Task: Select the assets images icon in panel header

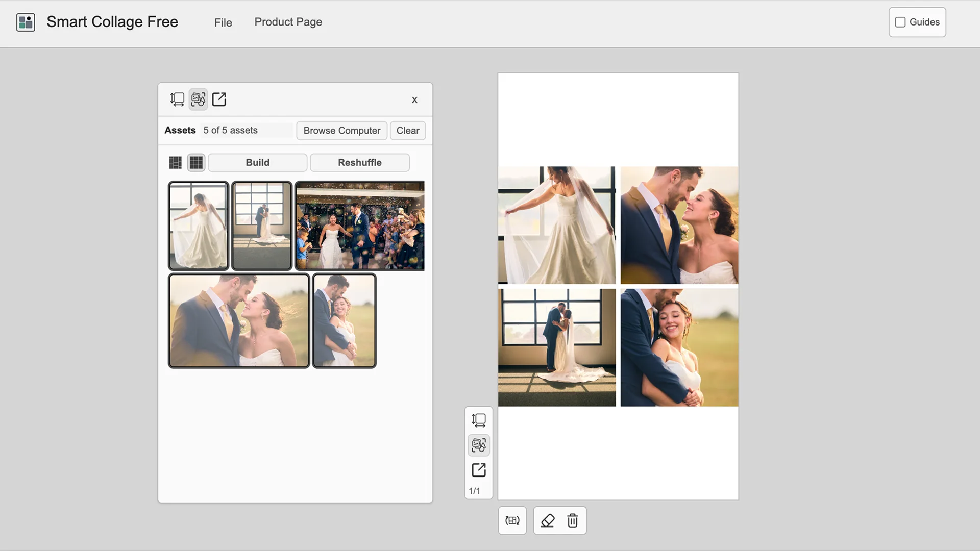Action: (198, 99)
